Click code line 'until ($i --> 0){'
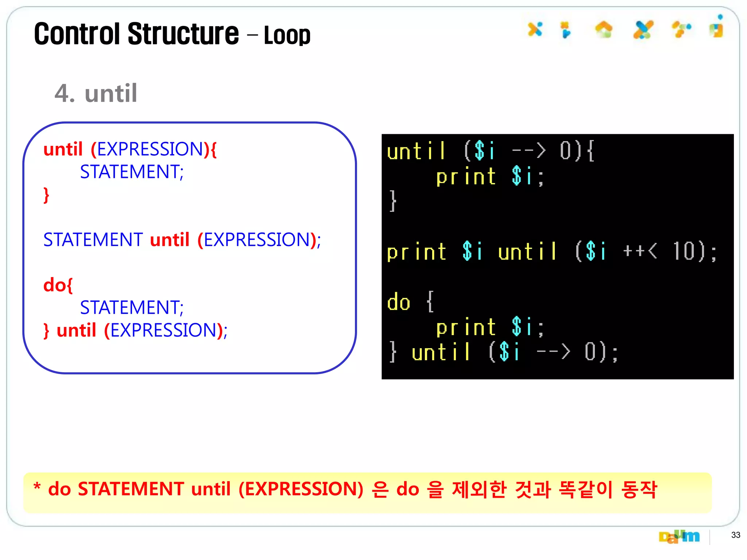 [x=491, y=151]
